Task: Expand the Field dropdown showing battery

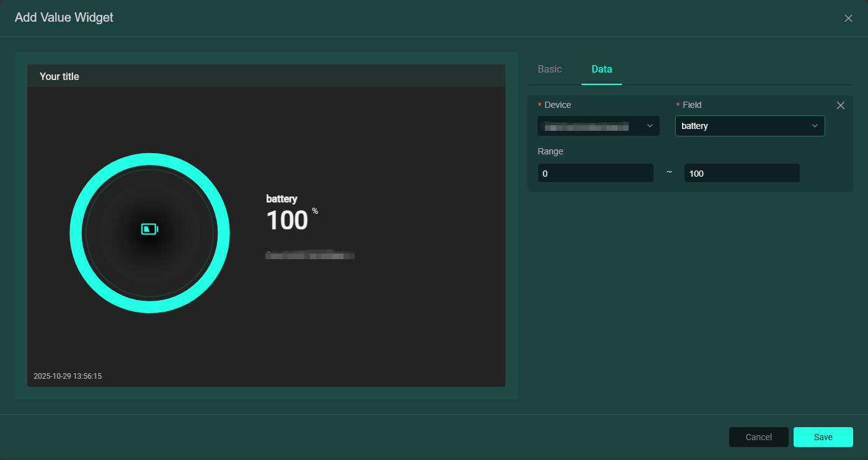Action: tap(744, 126)
